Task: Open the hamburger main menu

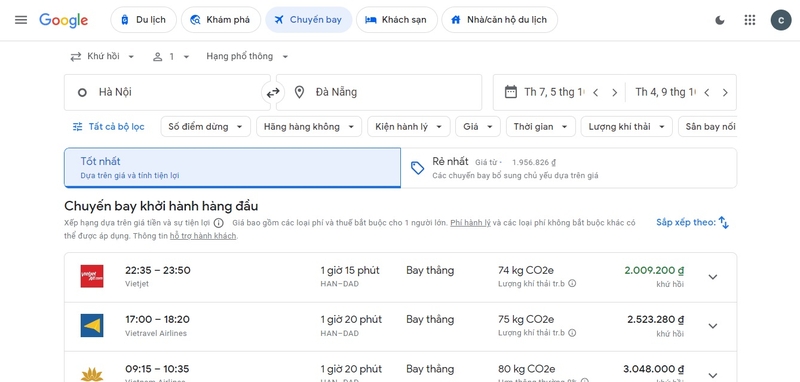Action: 21,20
